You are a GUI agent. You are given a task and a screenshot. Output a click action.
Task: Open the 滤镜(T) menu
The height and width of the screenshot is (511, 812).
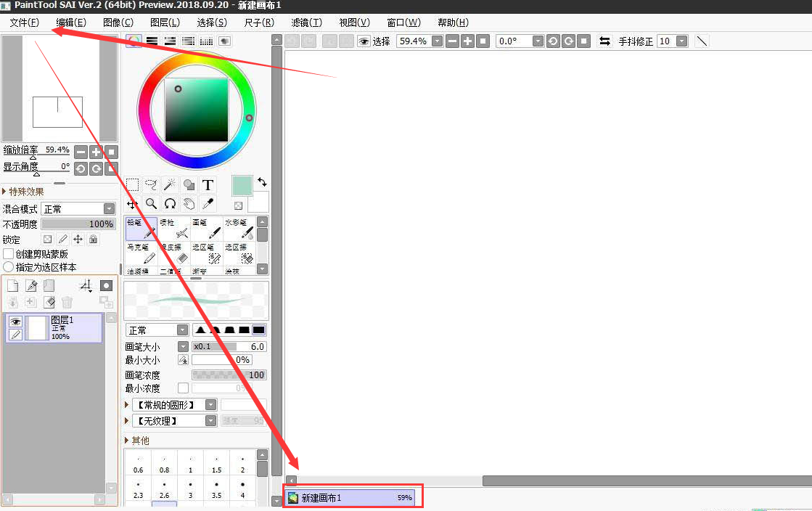[306, 23]
